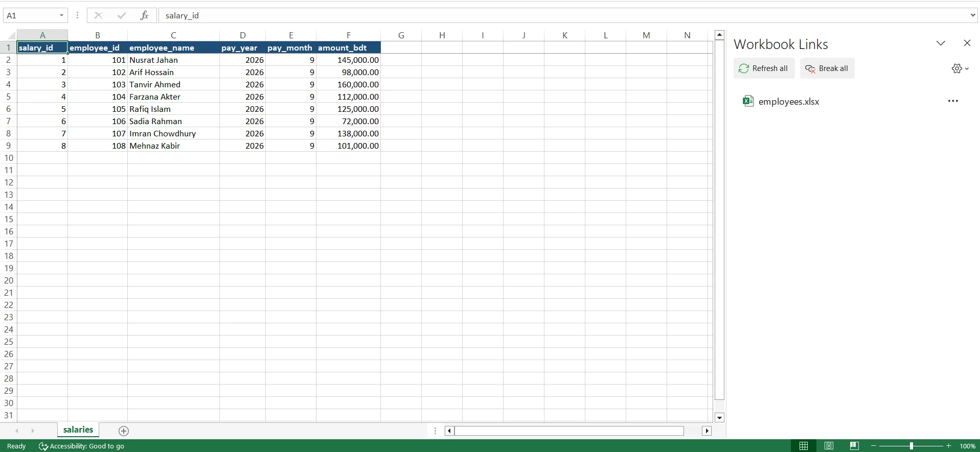Viewport: 980px width, 452px height.
Task: Add a new sheet with plus icon
Action: (x=123, y=431)
